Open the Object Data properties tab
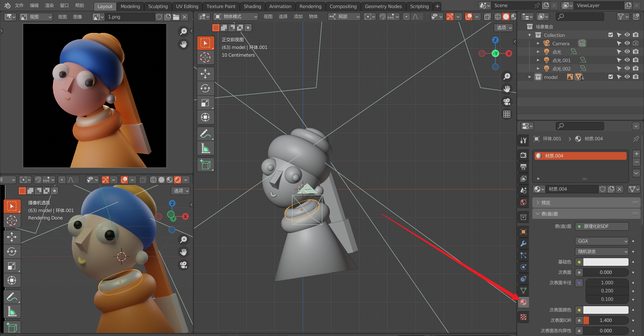Viewport: 644px width, 336px height. point(523,290)
